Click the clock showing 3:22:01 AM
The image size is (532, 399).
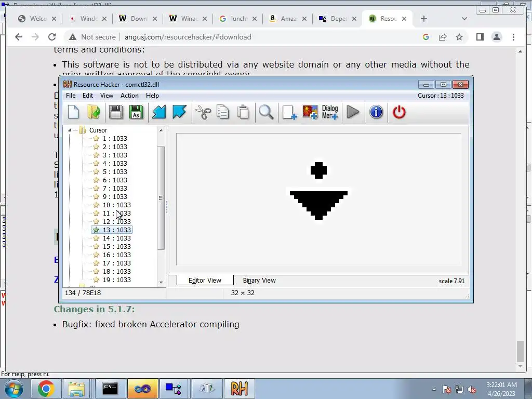[x=502, y=385]
